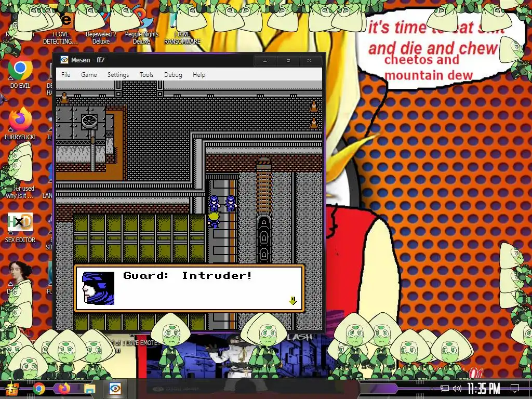Open the Help menu in Mesen
The width and height of the screenshot is (532, 399).
pos(199,75)
